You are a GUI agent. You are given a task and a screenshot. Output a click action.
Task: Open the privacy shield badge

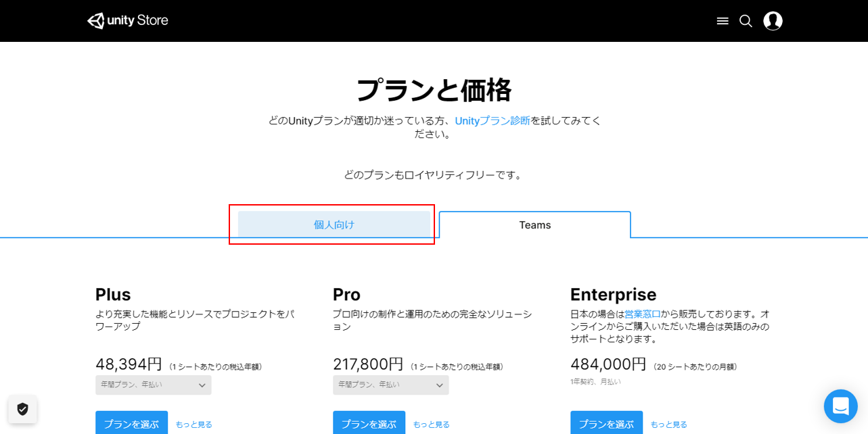tap(23, 409)
